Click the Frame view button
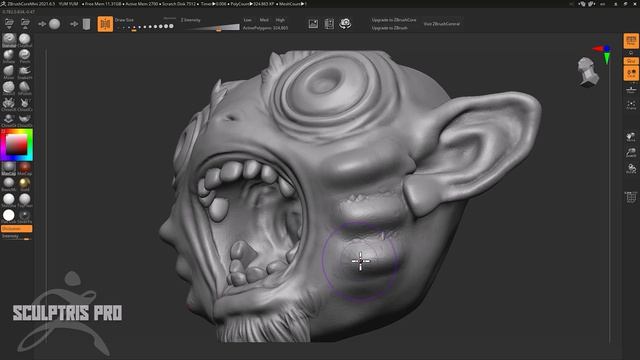This screenshot has height=360, width=640. point(631,105)
